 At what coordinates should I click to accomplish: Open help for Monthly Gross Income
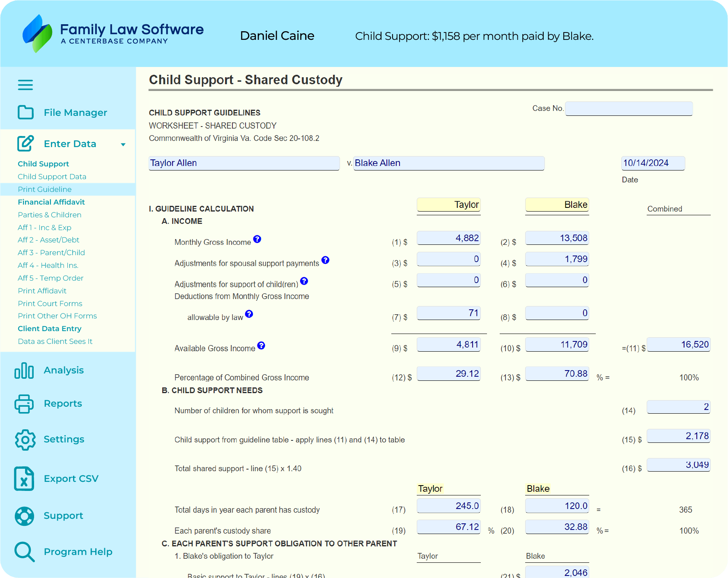pyautogui.click(x=257, y=239)
